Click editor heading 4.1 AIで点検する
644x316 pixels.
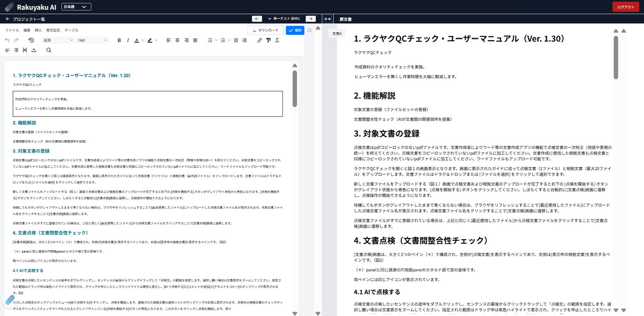28,271
